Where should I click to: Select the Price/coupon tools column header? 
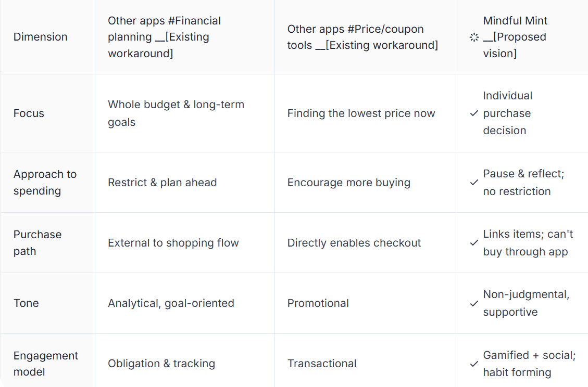[x=365, y=37]
